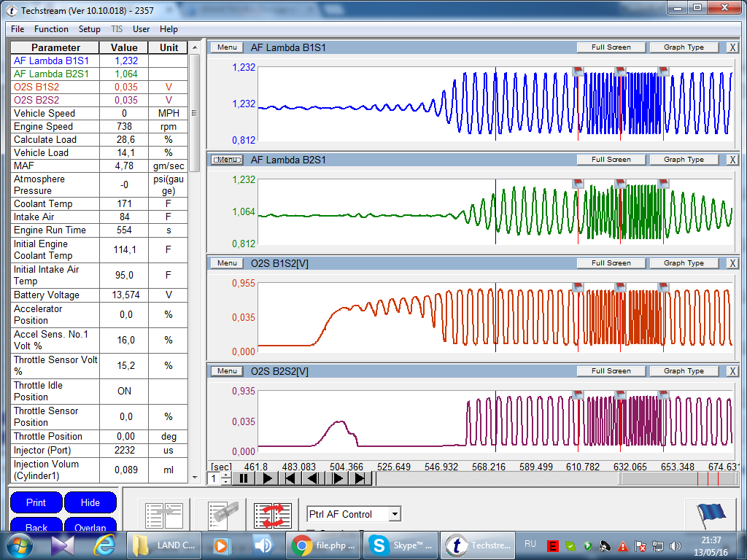Image resolution: width=747 pixels, height=560 pixels.
Task: Jump to the start of the recording
Action: click(290, 478)
